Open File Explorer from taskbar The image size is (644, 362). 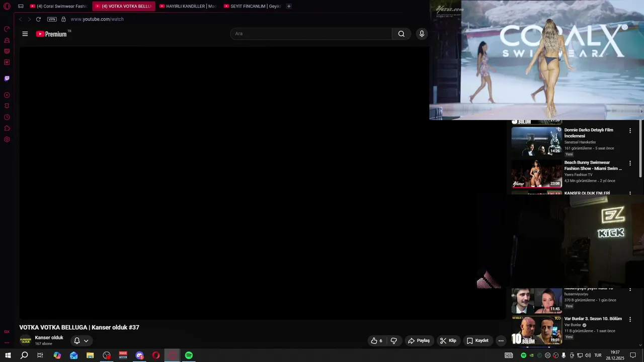point(90,355)
